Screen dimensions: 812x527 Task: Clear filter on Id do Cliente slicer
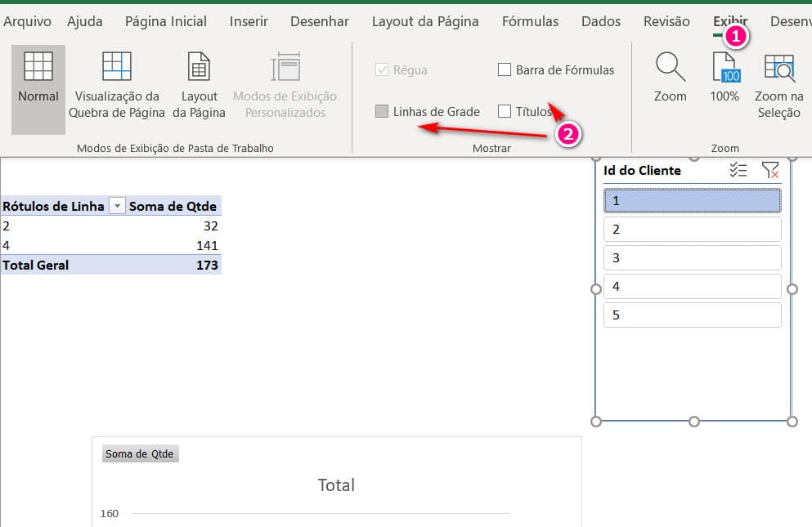pyautogui.click(x=770, y=170)
